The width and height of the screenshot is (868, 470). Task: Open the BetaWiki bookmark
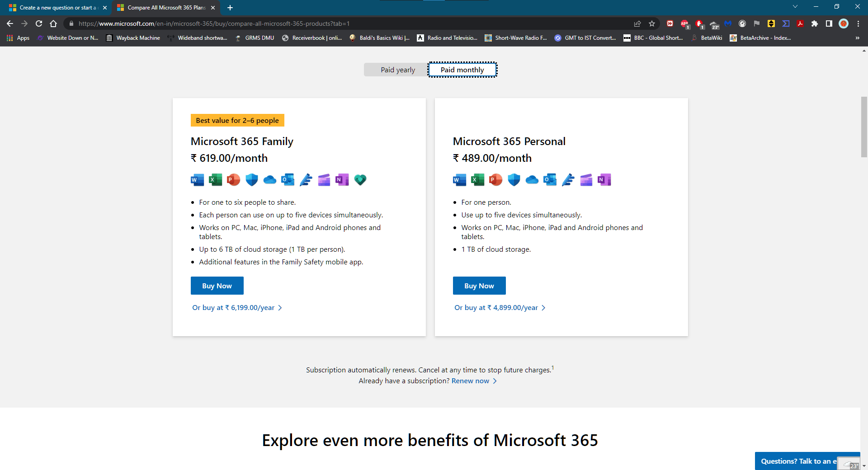tap(707, 38)
